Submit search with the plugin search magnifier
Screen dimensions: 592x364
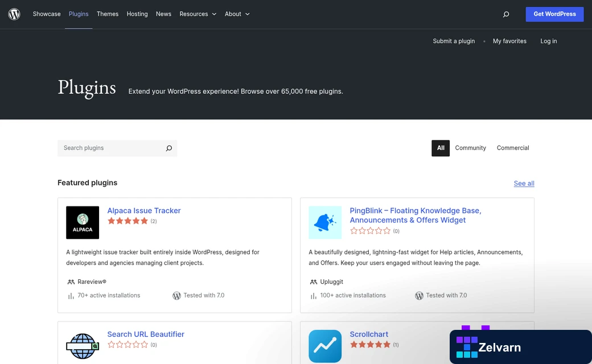(168, 148)
